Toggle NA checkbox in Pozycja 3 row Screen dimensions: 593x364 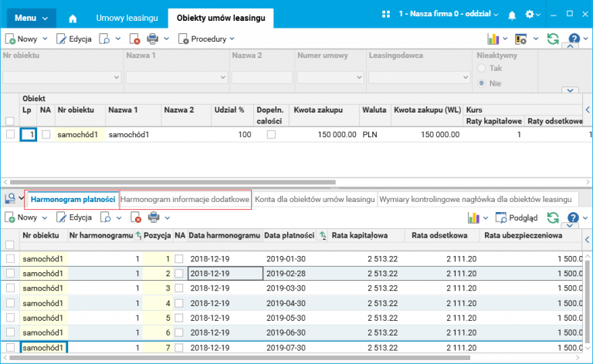pyautogui.click(x=179, y=288)
